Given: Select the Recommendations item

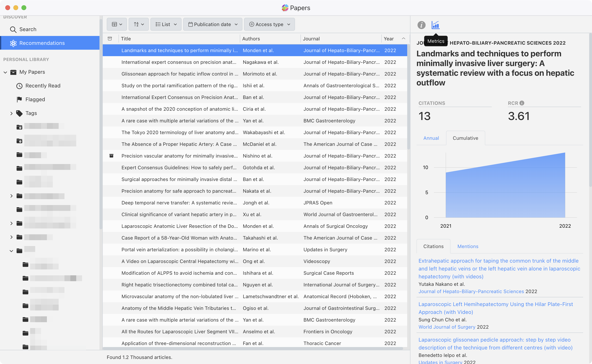Looking at the screenshot, I should (x=42, y=43).
